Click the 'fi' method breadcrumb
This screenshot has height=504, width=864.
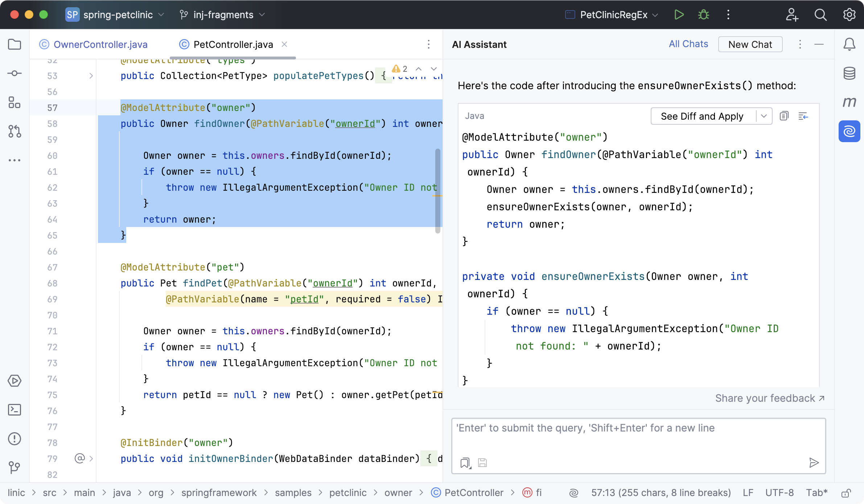tap(532, 493)
